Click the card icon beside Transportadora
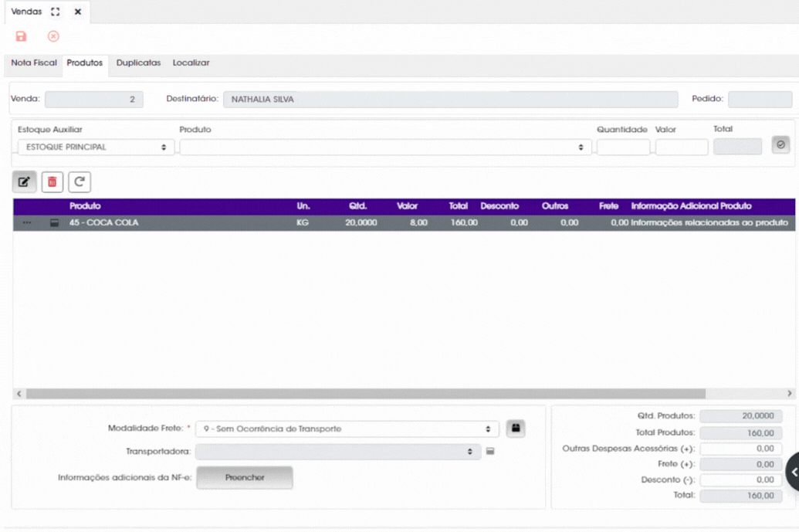Viewport: 799px width, 532px height. [x=490, y=451]
